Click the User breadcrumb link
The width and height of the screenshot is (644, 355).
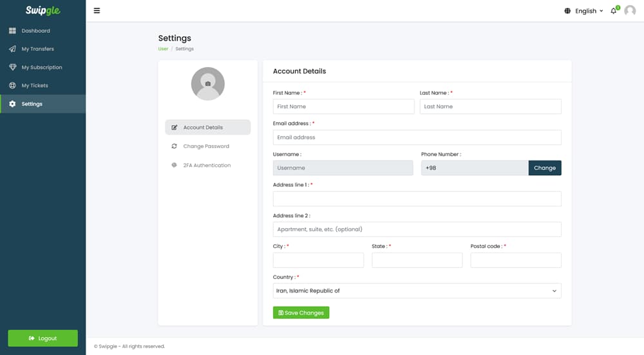click(163, 49)
